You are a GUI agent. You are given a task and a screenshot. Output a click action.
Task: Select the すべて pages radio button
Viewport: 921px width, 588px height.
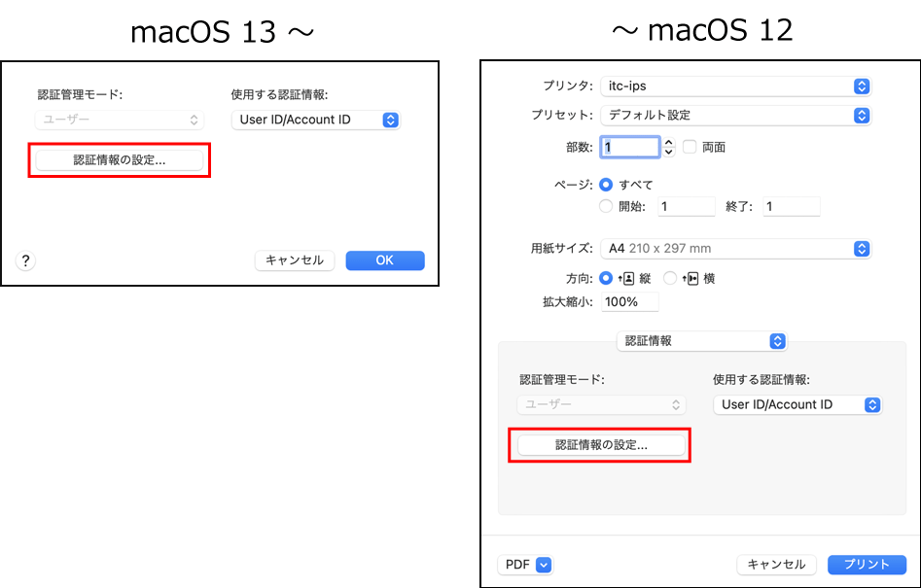coord(607,185)
